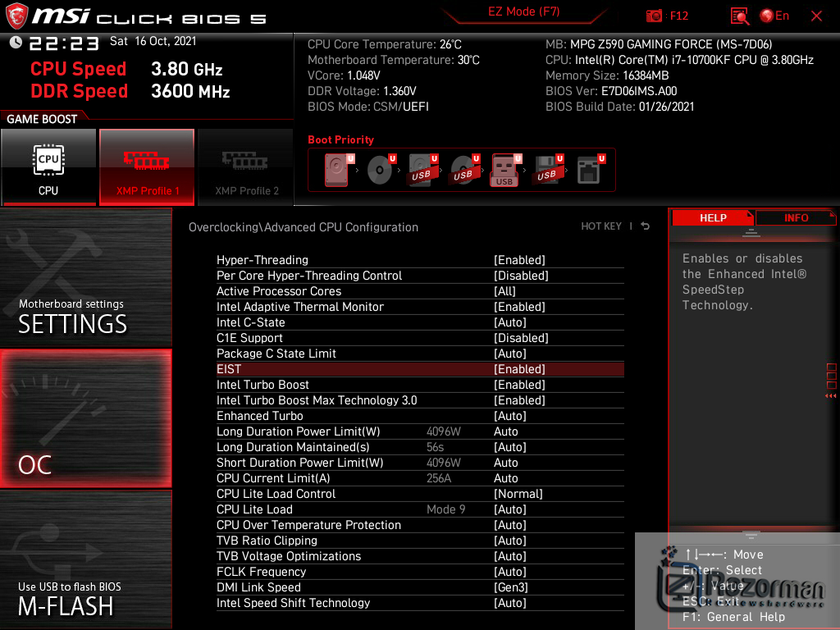Click the Overclocking\Advanced CPU Configuration breadcrumb
The height and width of the screenshot is (630, 840).
[304, 227]
